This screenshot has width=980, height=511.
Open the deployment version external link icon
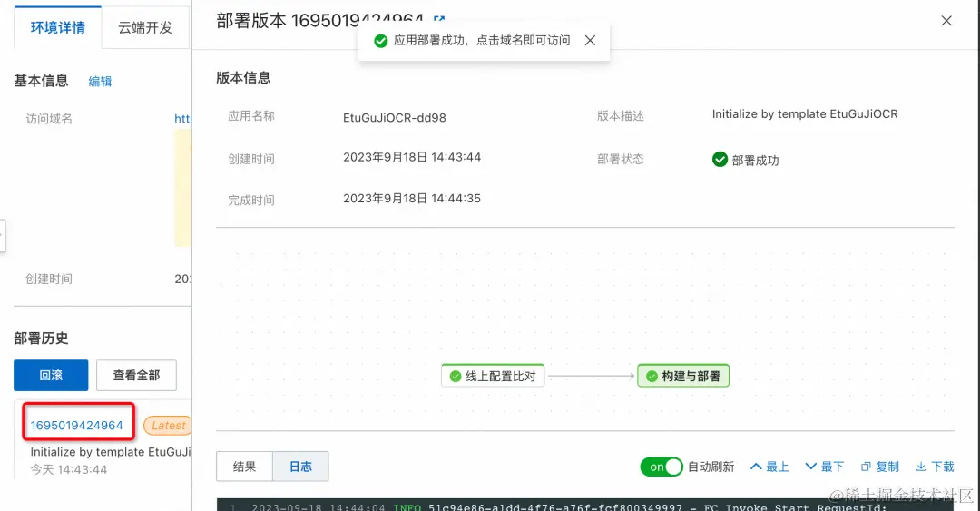[x=439, y=19]
